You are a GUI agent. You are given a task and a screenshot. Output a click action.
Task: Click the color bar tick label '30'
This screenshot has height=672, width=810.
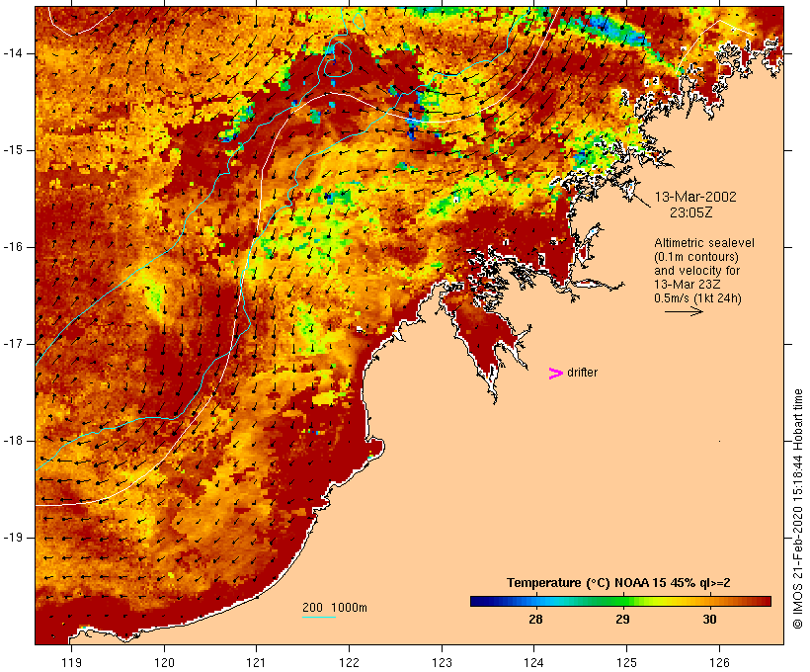click(x=709, y=619)
